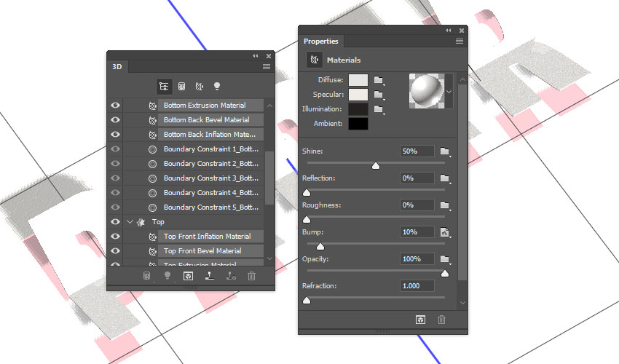Collapse the Properties panel to icons
Screen dimensions: 619x364
tap(448, 31)
